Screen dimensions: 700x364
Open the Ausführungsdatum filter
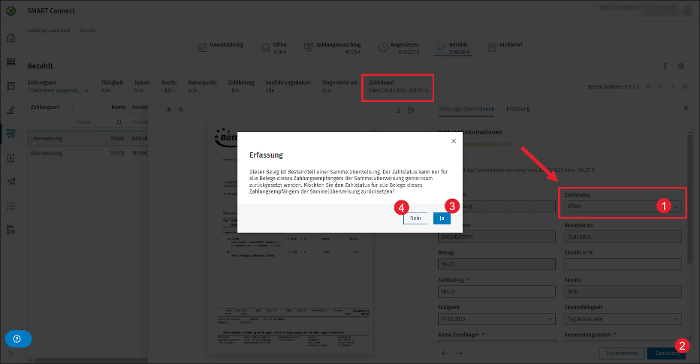tap(288, 86)
